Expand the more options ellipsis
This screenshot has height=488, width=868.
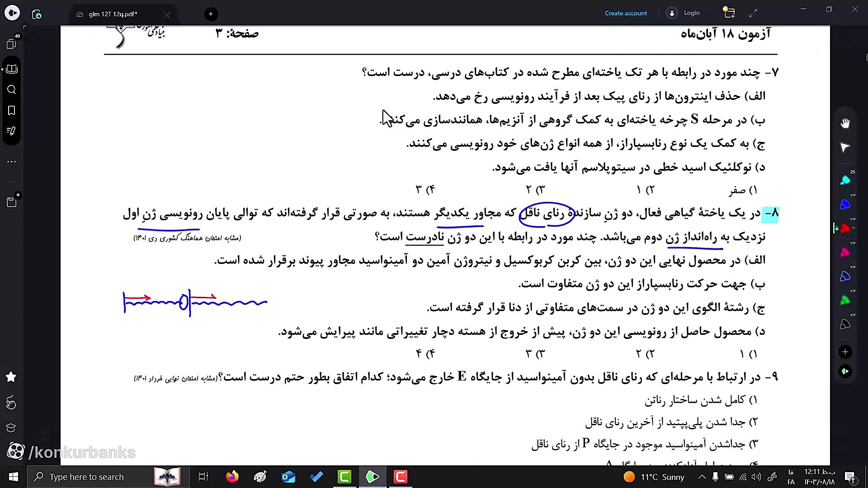(12, 162)
